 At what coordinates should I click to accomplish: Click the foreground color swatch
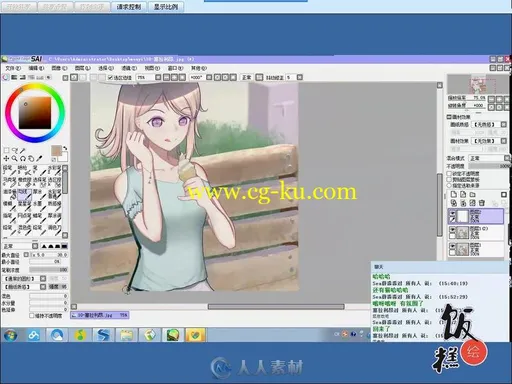pos(56,151)
